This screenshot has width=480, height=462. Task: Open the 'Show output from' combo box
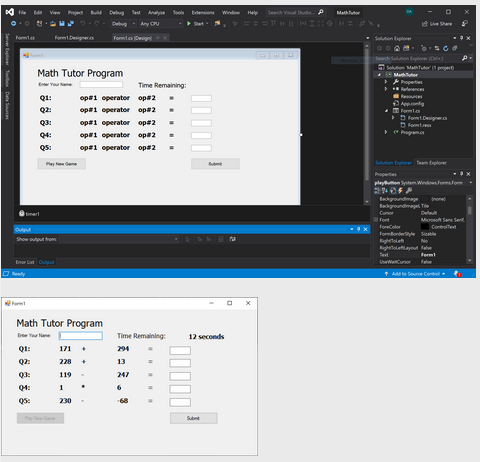coord(119,239)
